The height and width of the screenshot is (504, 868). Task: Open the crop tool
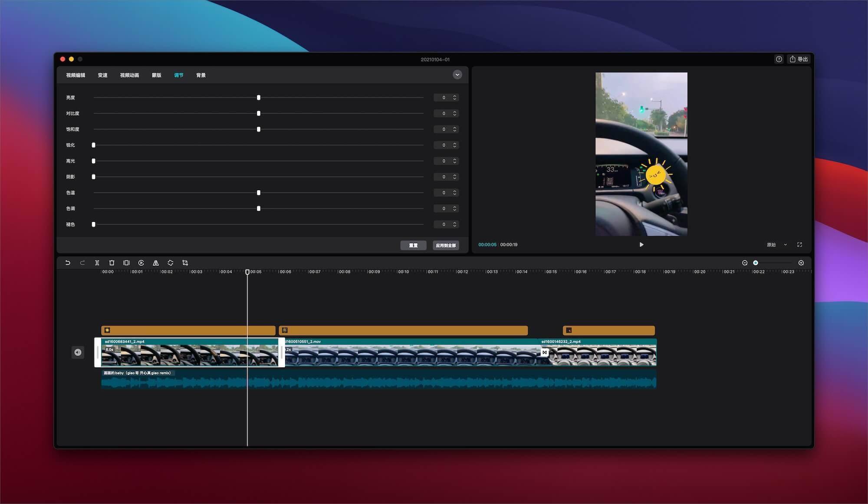tap(185, 263)
